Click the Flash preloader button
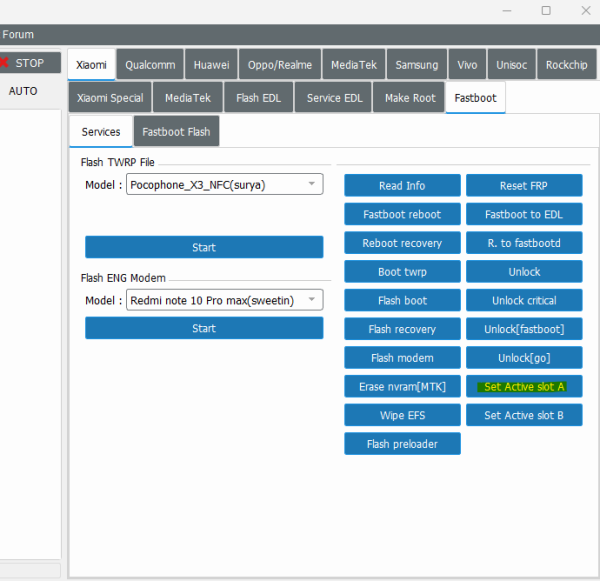600x581 pixels. click(402, 444)
